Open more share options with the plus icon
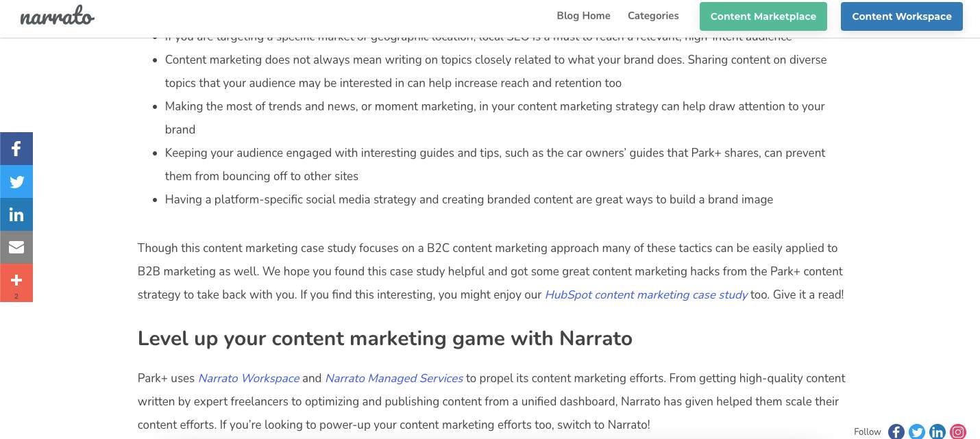 click(16, 283)
